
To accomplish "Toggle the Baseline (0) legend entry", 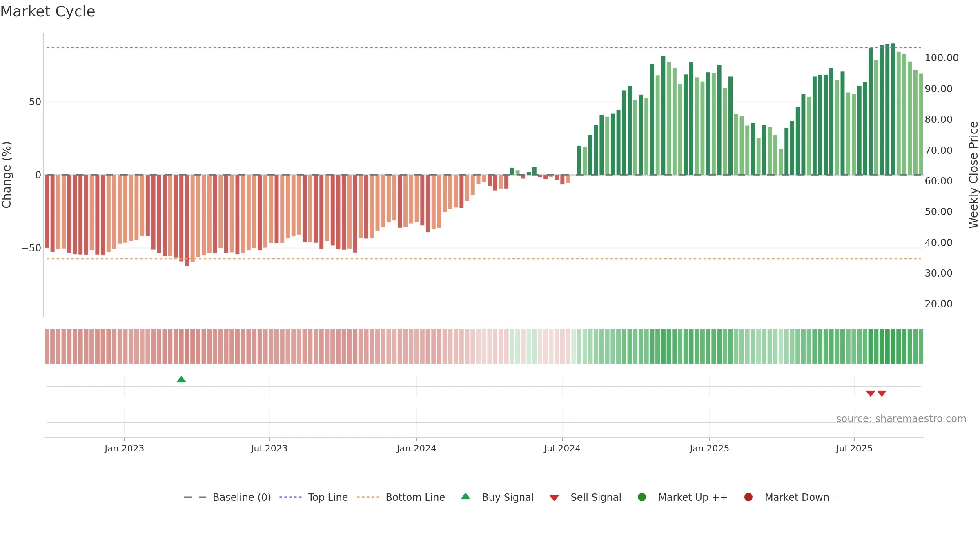I will [x=227, y=497].
